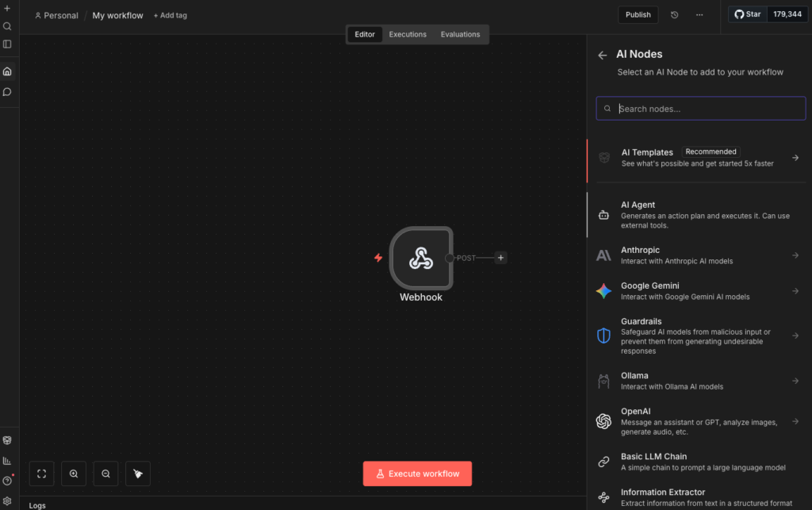Switch to the Evaluations tab
The height and width of the screenshot is (510, 812).
[460, 34]
